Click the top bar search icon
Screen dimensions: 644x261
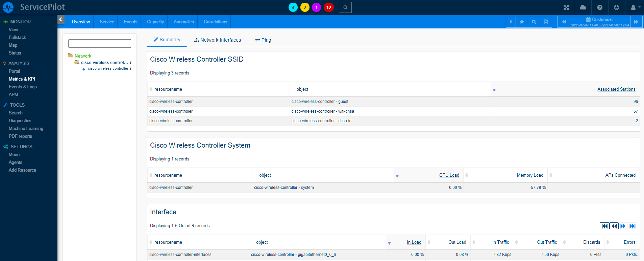pos(345,7)
